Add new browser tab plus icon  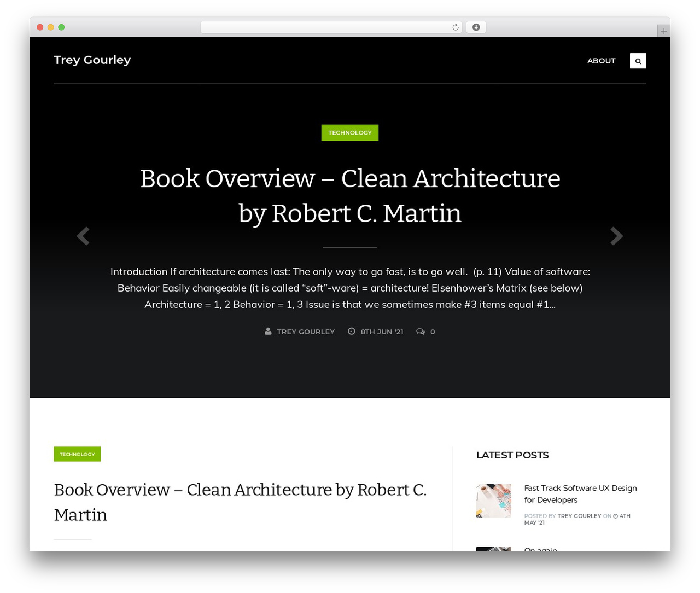pyautogui.click(x=663, y=31)
